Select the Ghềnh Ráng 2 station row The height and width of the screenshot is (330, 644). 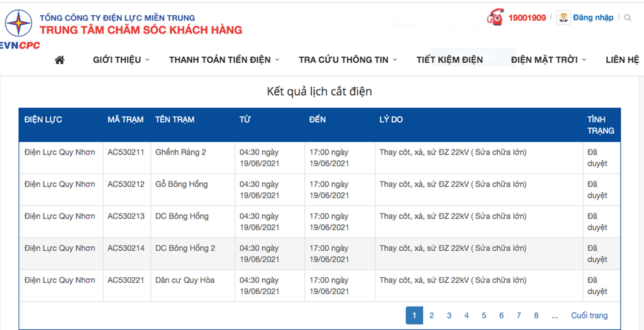pos(319,158)
